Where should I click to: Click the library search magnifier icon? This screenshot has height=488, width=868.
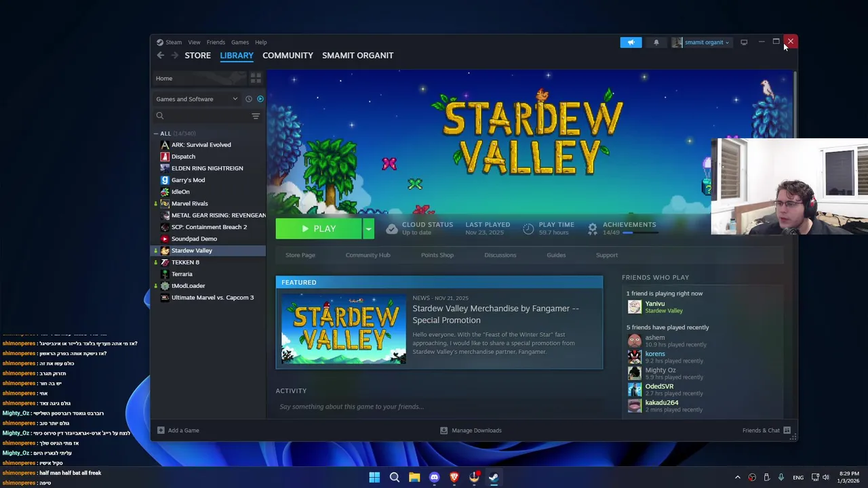click(160, 116)
